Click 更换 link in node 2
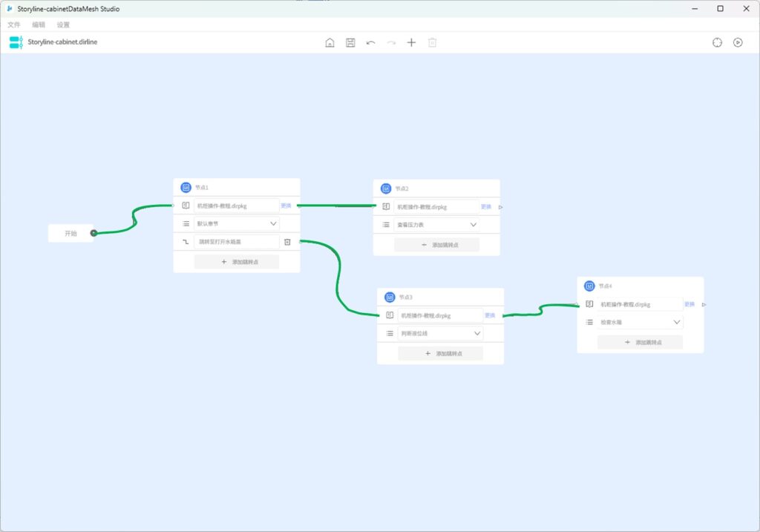 [485, 207]
